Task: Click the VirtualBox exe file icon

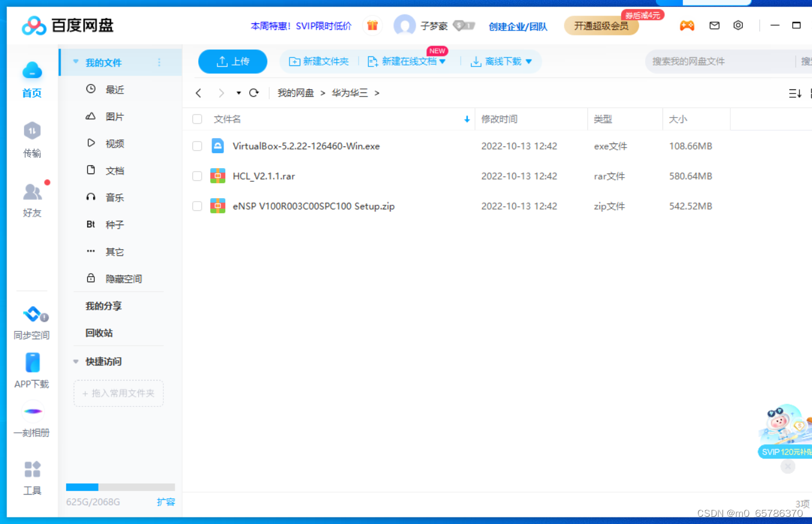Action: click(x=217, y=146)
